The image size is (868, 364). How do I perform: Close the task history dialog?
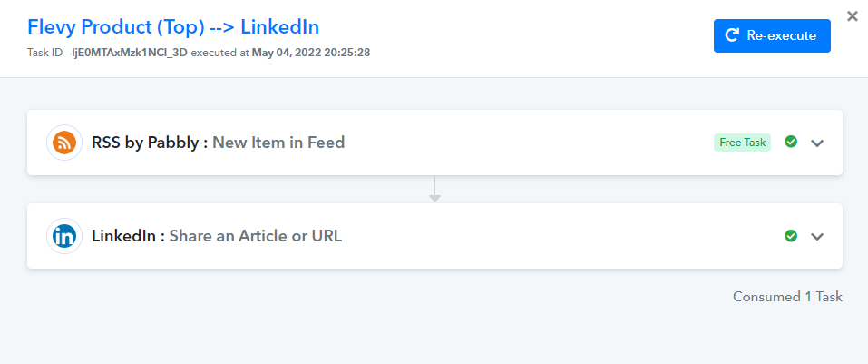(853, 16)
